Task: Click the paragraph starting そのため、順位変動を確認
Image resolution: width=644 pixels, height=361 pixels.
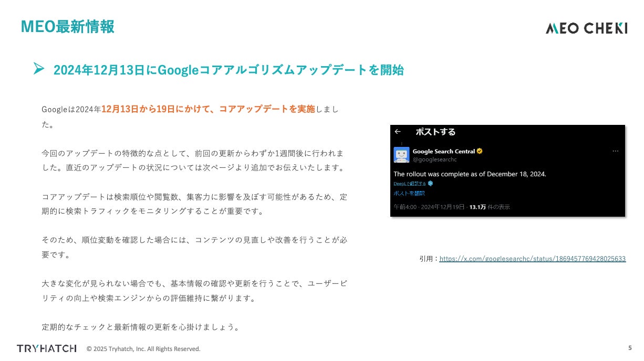Action: 194,247
